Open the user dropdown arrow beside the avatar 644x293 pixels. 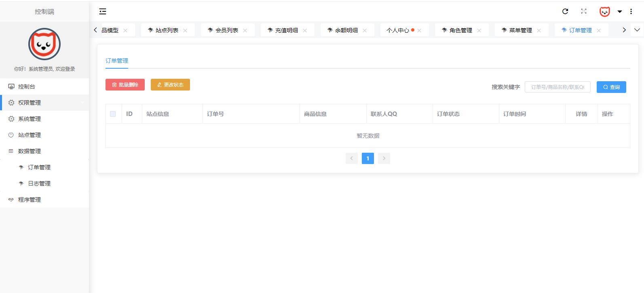click(619, 12)
